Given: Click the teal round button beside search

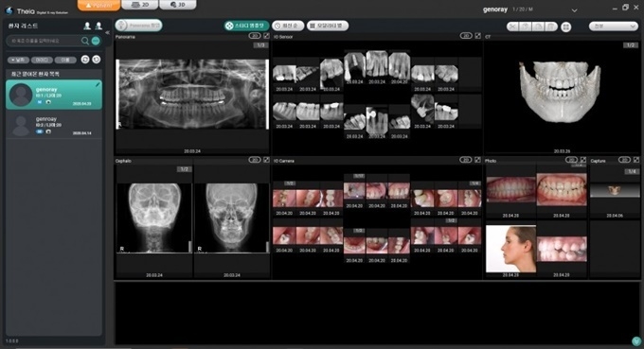Looking at the screenshot, I should [96, 41].
